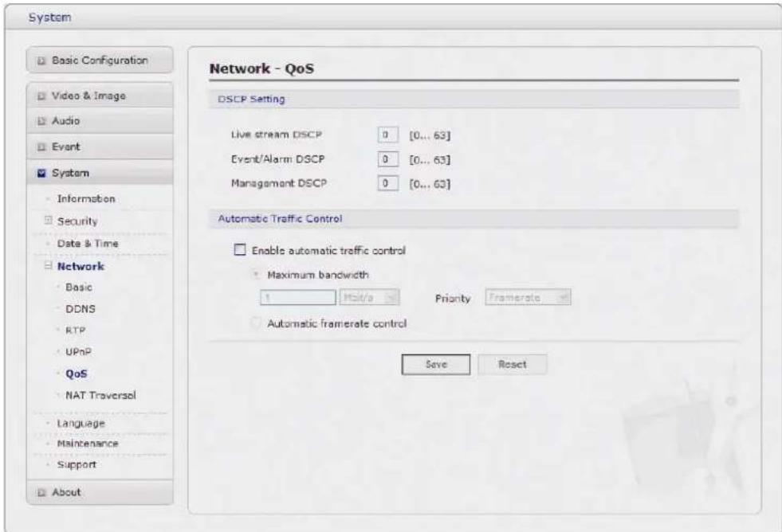
Task: Click the System header title
Action: (50, 18)
